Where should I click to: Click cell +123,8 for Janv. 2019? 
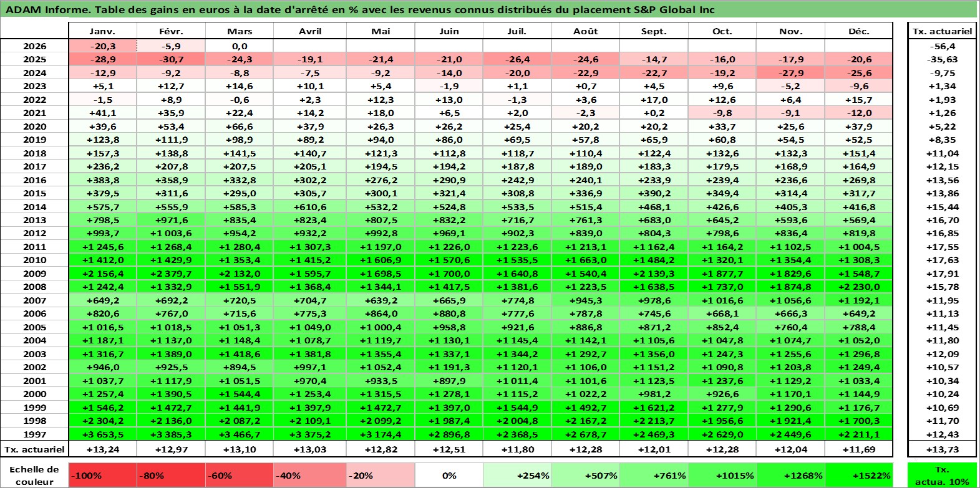click(x=102, y=140)
